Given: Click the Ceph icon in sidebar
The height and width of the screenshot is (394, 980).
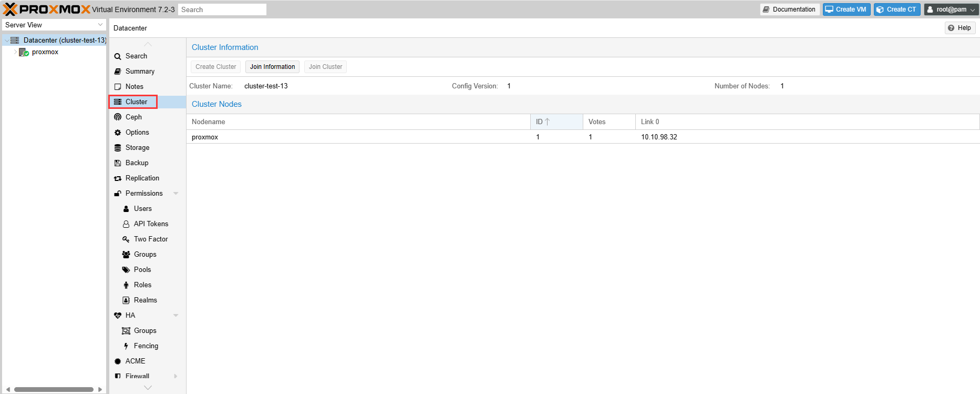Looking at the screenshot, I should 118,117.
